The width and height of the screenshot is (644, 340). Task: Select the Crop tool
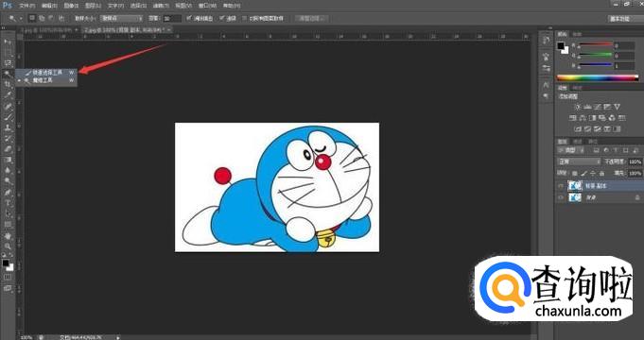tap(8, 84)
